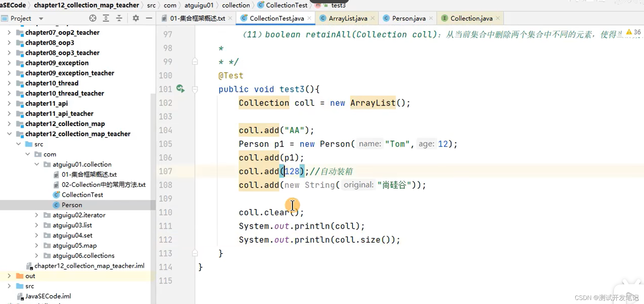This screenshot has width=644, height=304.
Task: Click the run test gutter icon at line 101
Action: click(x=180, y=89)
